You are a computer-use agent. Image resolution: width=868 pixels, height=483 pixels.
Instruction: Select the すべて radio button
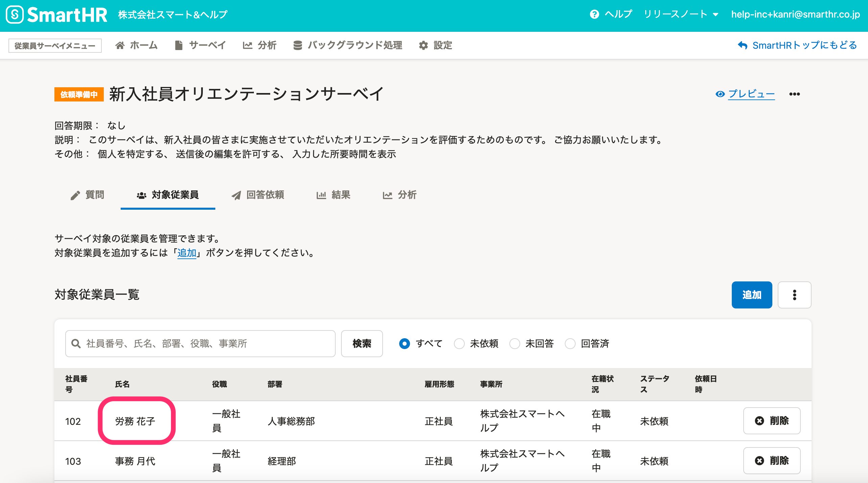point(405,344)
